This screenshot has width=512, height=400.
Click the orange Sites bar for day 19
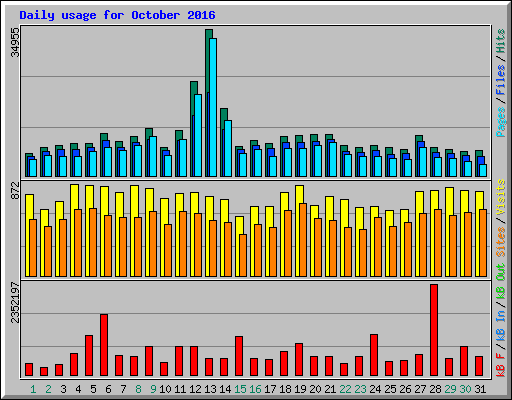click(303, 240)
